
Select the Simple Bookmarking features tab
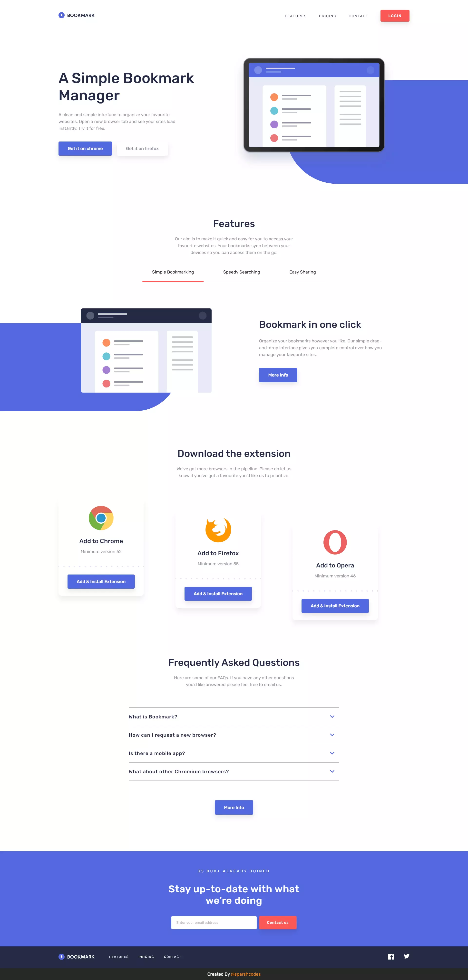pos(173,272)
